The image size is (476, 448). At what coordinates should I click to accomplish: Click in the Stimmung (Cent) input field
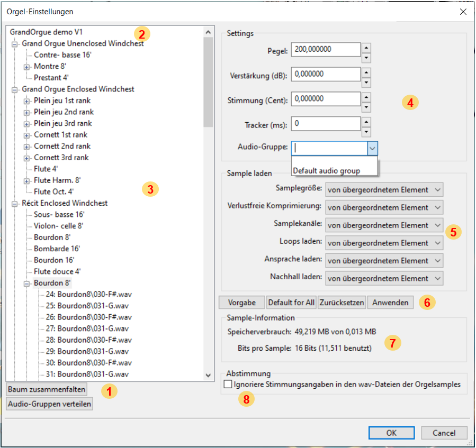pos(325,99)
